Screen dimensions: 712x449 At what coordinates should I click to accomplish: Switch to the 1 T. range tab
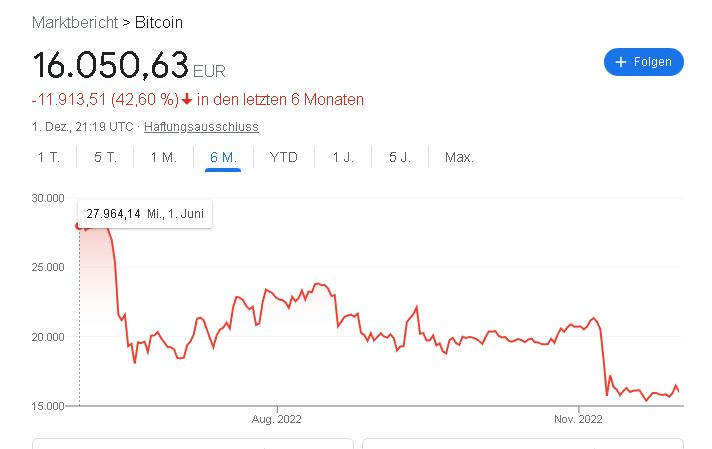(49, 157)
